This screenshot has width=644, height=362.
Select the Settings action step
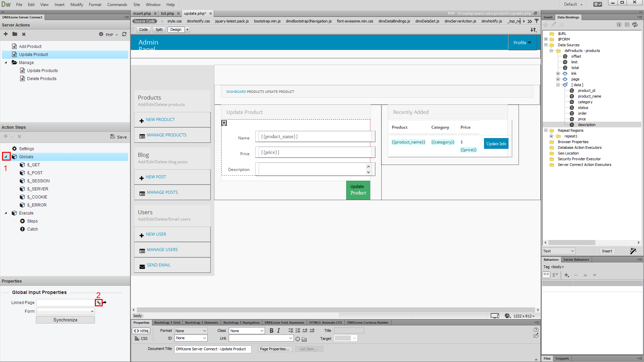(x=26, y=149)
